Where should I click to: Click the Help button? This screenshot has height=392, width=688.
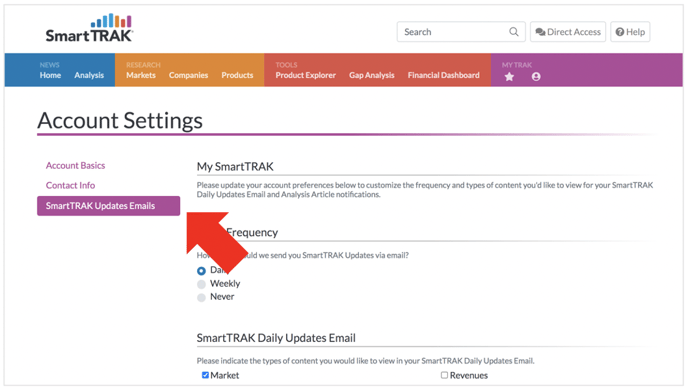click(630, 32)
